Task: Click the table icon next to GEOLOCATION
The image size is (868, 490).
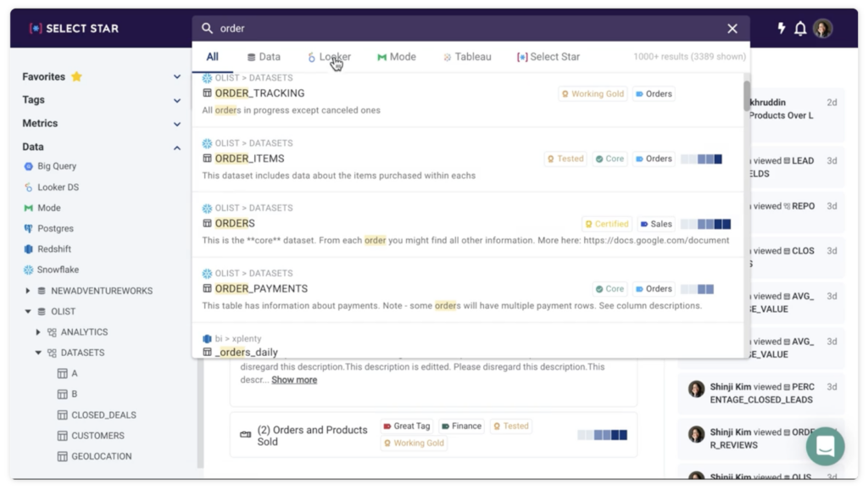Action: pyautogui.click(x=63, y=456)
